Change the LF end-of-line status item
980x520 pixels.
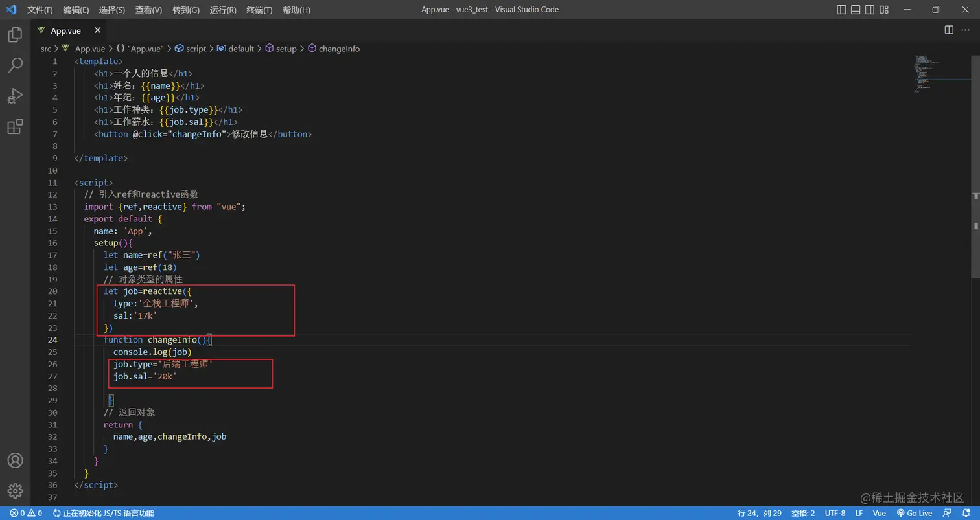click(859, 513)
